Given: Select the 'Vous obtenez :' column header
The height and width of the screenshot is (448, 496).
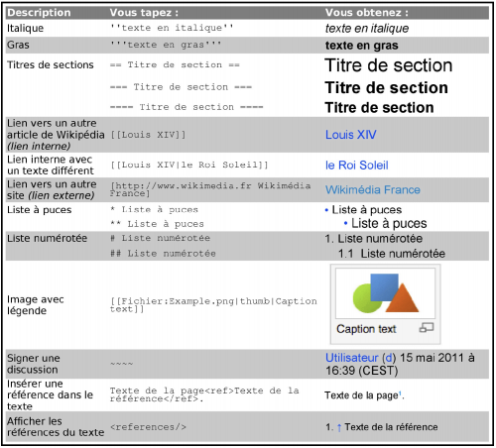Looking at the screenshot, I should pos(367,13).
